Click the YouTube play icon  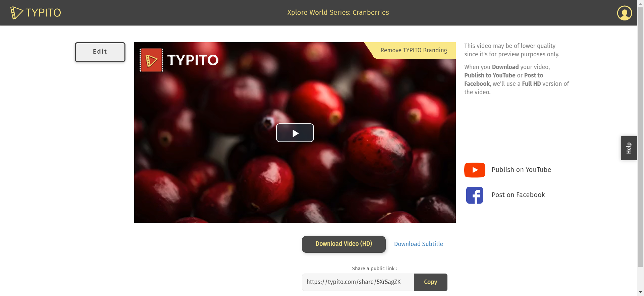click(475, 170)
